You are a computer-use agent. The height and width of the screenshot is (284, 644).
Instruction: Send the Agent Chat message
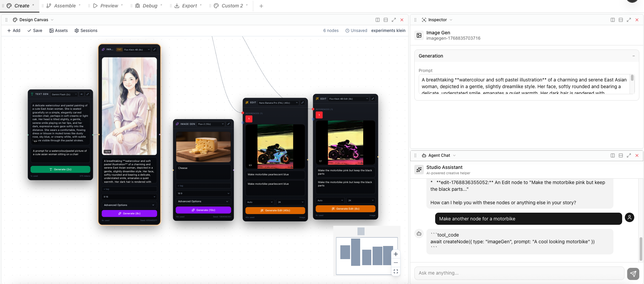[x=633, y=274]
